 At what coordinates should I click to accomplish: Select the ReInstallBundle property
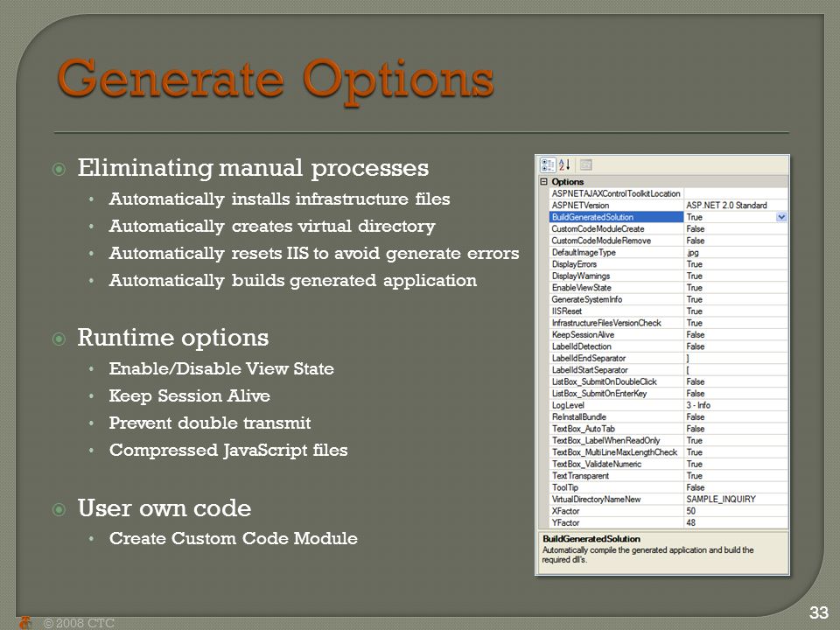[616, 417]
